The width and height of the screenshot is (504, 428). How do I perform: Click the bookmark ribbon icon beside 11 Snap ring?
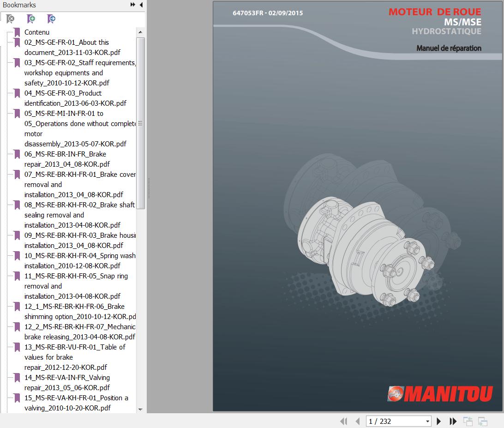coord(17,276)
